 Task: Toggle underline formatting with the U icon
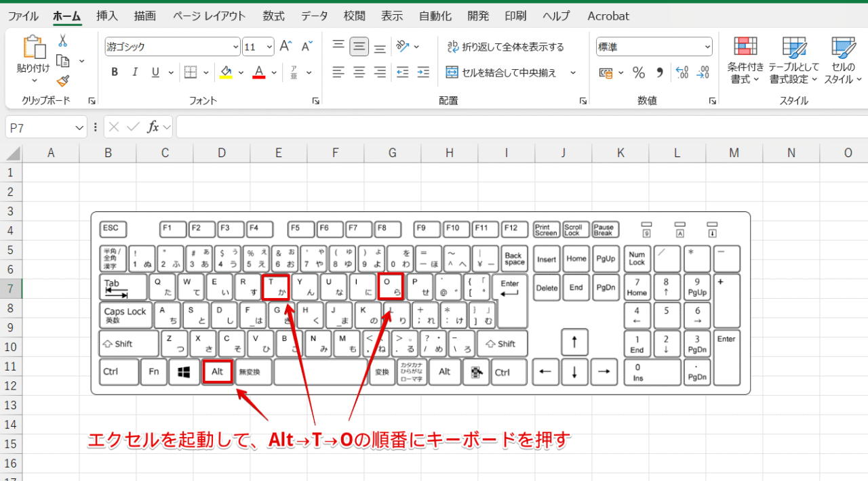tap(155, 72)
